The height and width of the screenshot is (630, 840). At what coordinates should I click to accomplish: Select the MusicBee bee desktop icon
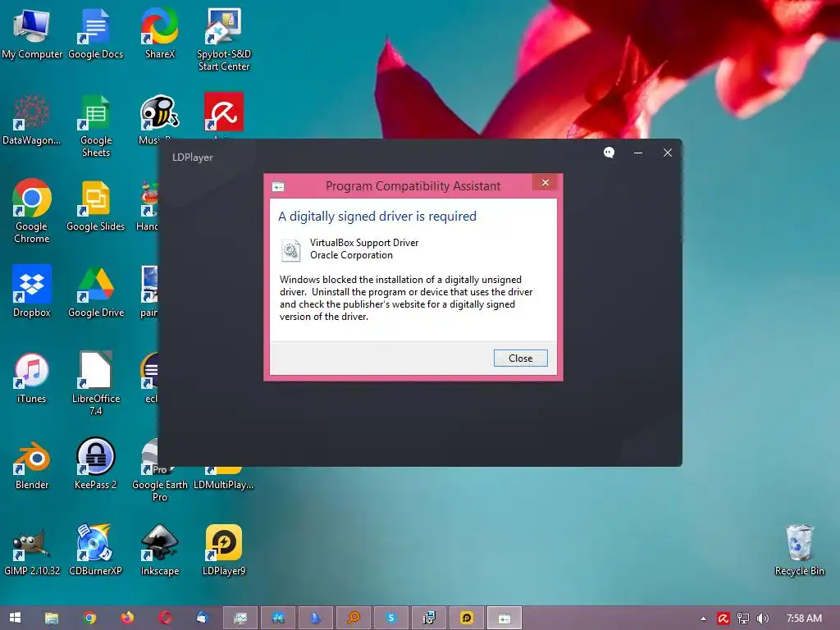pyautogui.click(x=159, y=113)
